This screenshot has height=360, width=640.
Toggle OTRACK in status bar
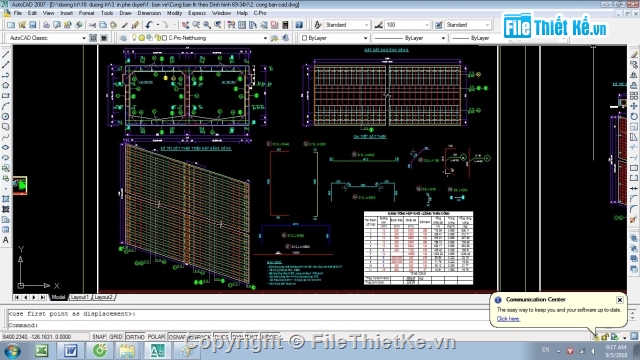[200, 337]
